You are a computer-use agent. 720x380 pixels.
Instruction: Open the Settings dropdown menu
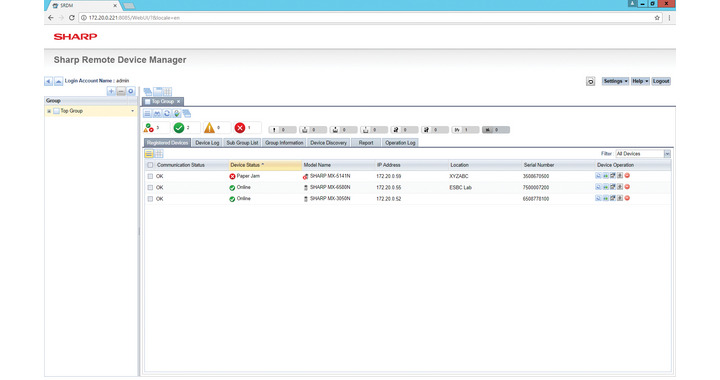tap(615, 81)
